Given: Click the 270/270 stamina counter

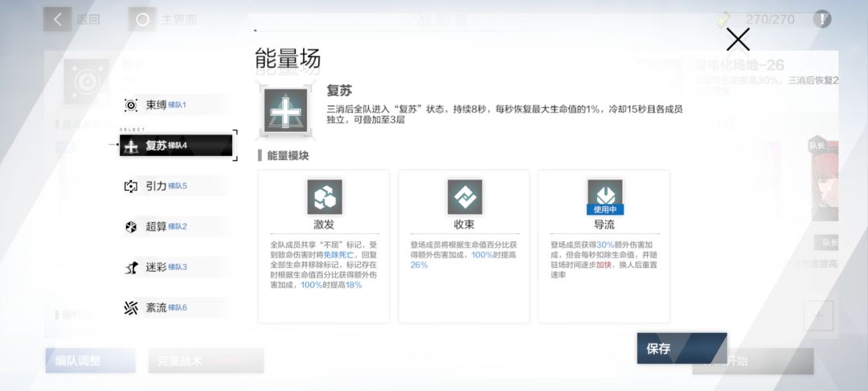Looking at the screenshot, I should [x=769, y=19].
